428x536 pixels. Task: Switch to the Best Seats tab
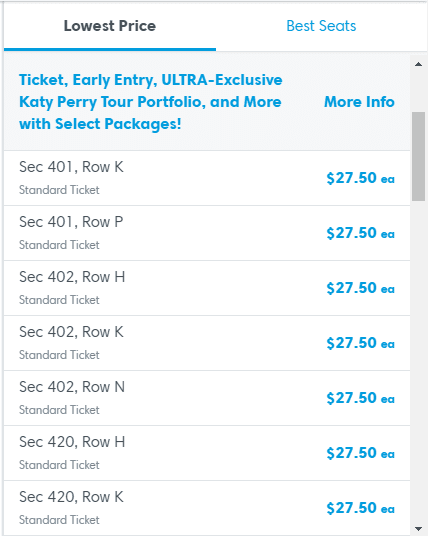(321, 26)
